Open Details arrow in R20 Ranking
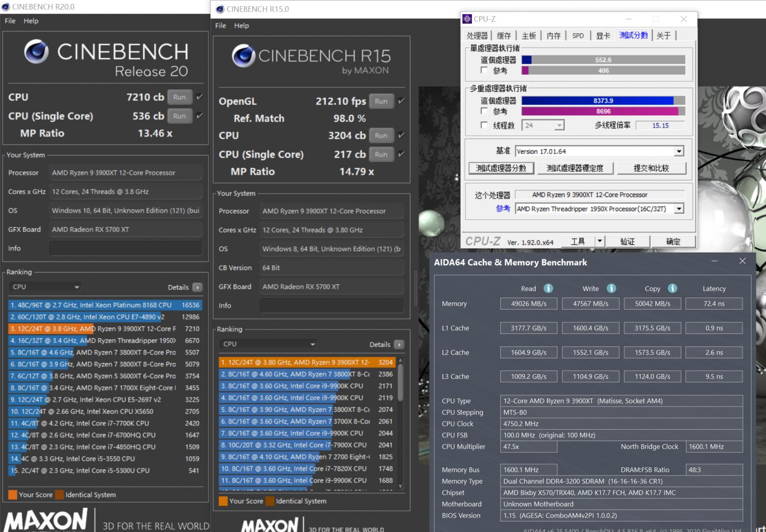Viewport: 766px width, 532px height. point(197,287)
